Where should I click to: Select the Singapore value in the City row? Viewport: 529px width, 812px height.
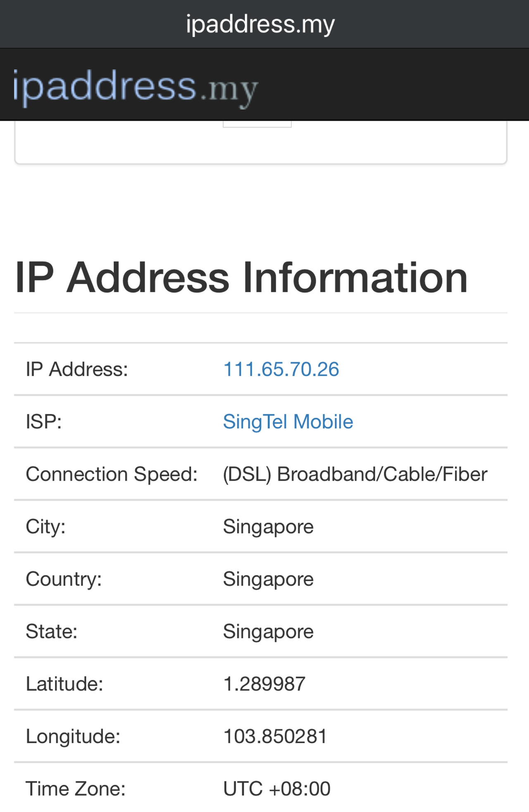point(268,526)
